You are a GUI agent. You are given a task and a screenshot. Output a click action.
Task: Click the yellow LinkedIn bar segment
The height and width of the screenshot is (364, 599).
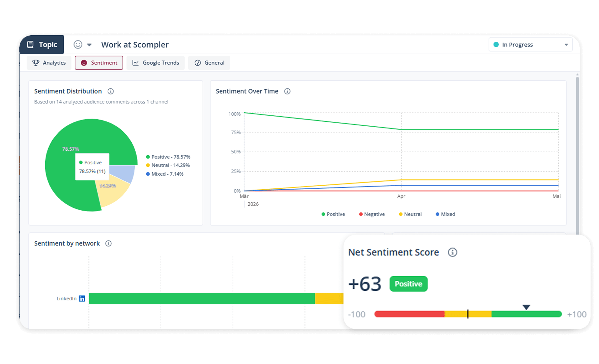pyautogui.click(x=329, y=298)
